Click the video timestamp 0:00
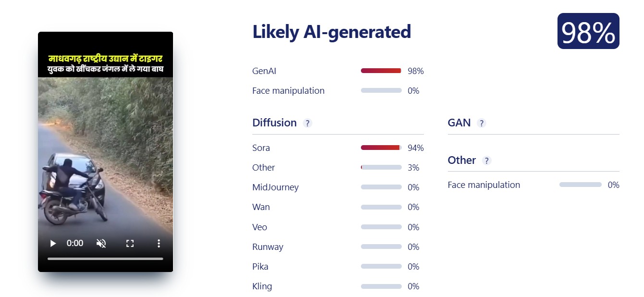 coord(75,244)
